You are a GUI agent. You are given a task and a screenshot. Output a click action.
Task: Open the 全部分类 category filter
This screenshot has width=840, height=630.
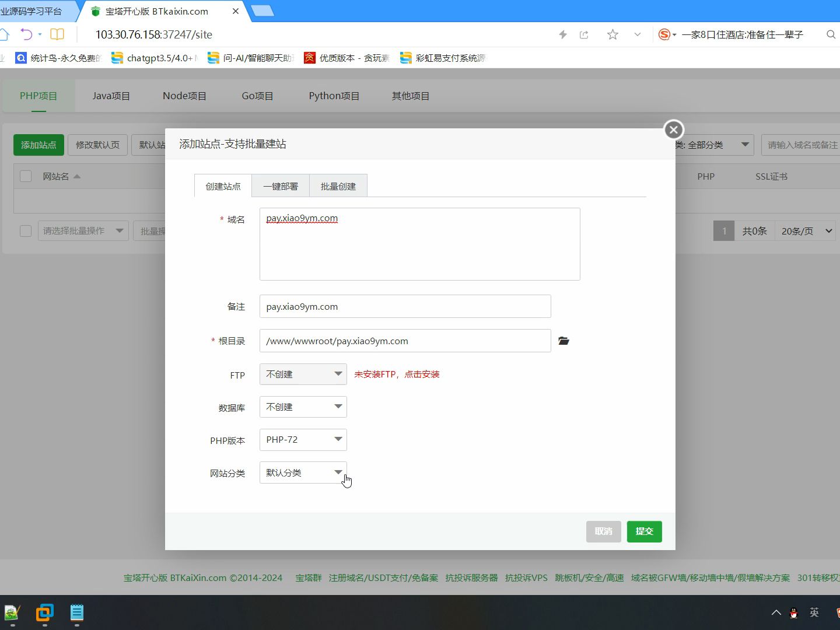click(x=714, y=145)
